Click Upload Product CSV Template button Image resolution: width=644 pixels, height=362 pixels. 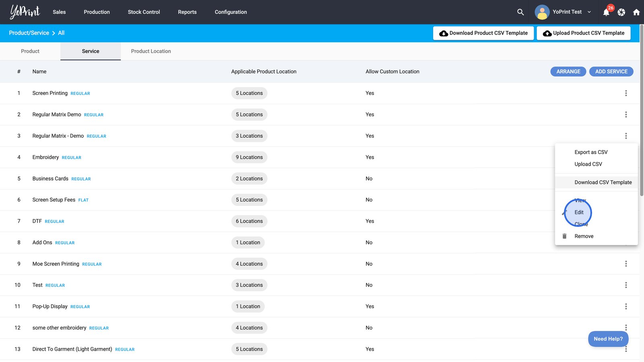point(584,33)
